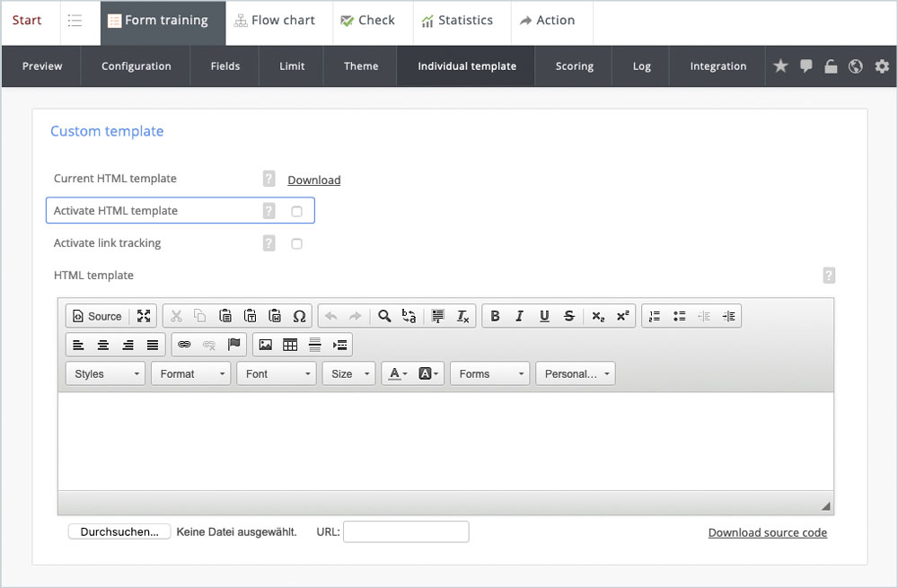Image resolution: width=898 pixels, height=588 pixels.
Task: Maximize the editor with the fullscreen icon
Action: pos(144,316)
